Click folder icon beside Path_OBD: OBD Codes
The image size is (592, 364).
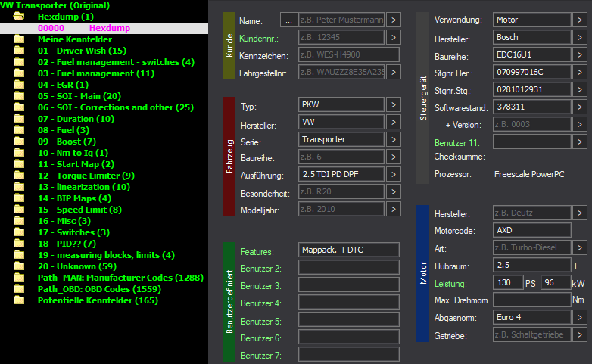(x=19, y=289)
